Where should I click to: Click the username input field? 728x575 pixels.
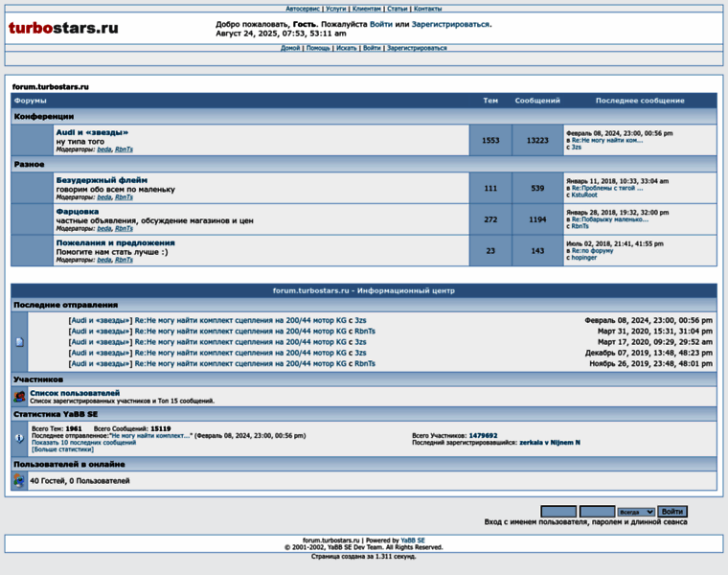click(x=558, y=512)
